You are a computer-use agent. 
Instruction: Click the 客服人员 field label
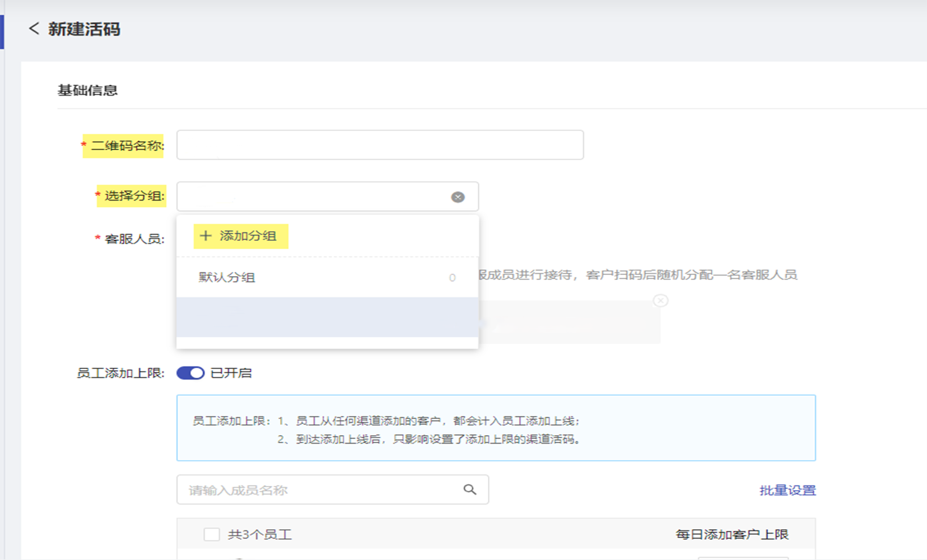134,239
